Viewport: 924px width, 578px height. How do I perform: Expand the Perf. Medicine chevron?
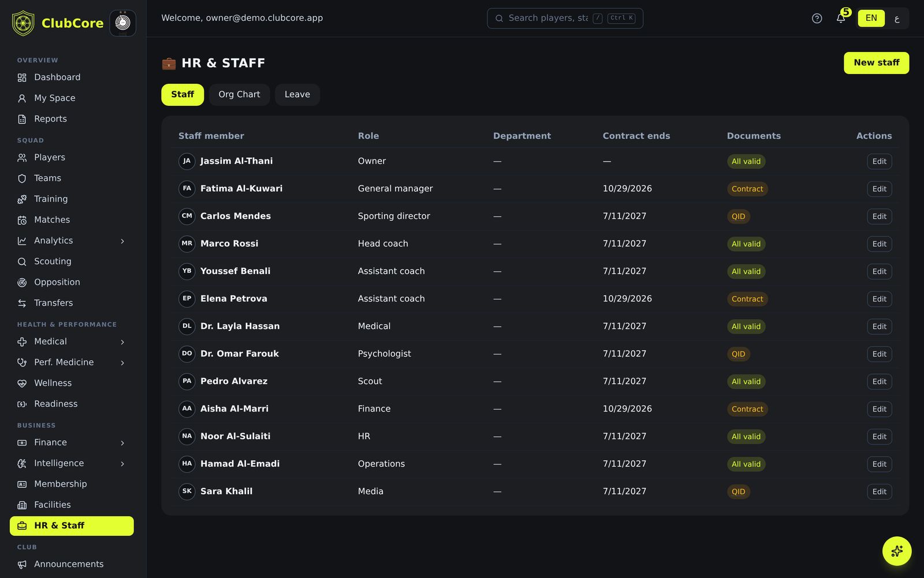click(x=122, y=363)
